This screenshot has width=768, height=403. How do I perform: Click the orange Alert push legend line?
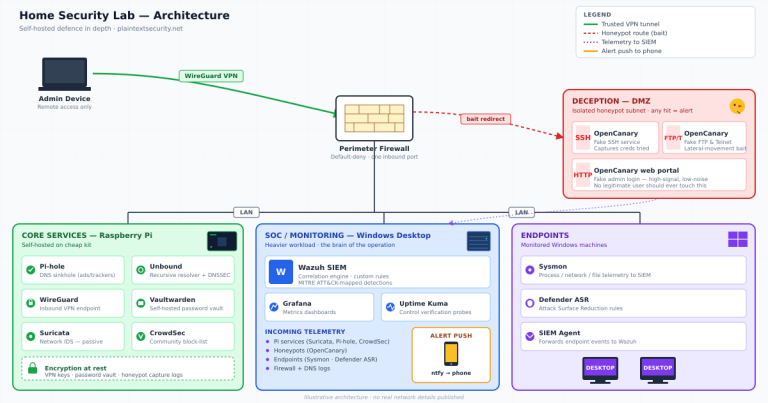pyautogui.click(x=591, y=51)
